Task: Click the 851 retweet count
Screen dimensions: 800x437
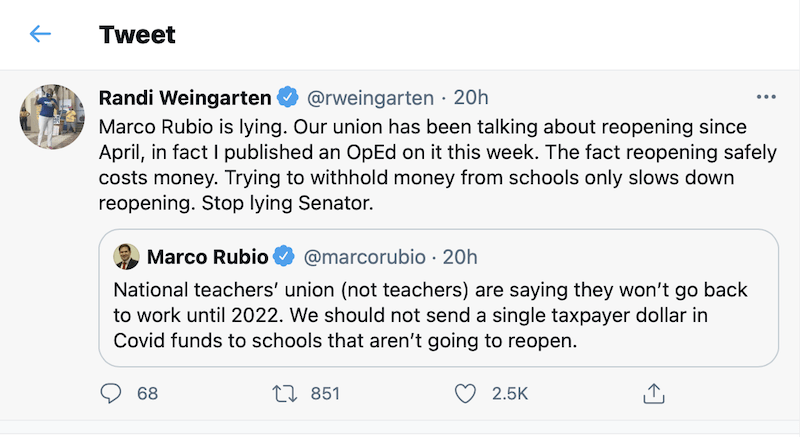Action: point(325,393)
